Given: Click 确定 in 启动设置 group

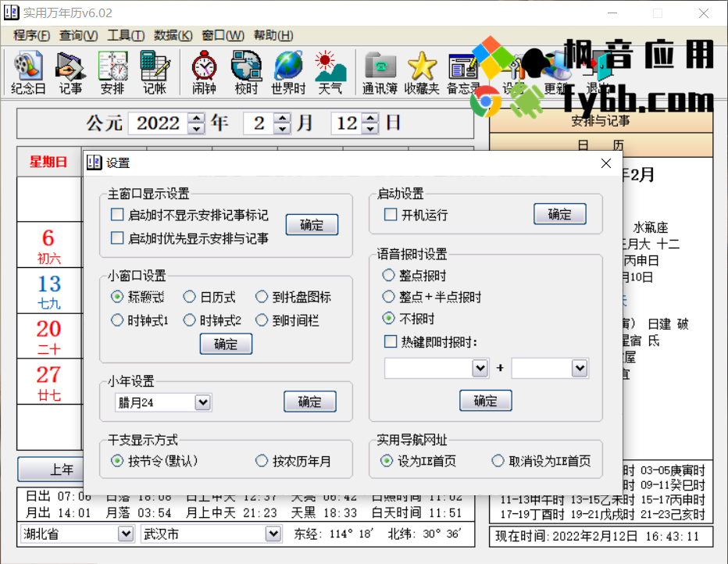Looking at the screenshot, I should point(560,214).
